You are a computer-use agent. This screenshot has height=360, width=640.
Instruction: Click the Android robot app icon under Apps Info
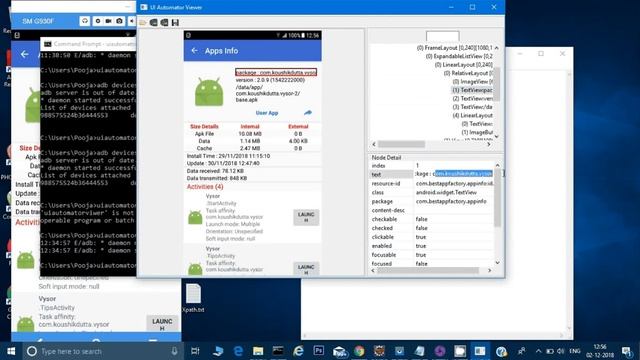coord(209,92)
